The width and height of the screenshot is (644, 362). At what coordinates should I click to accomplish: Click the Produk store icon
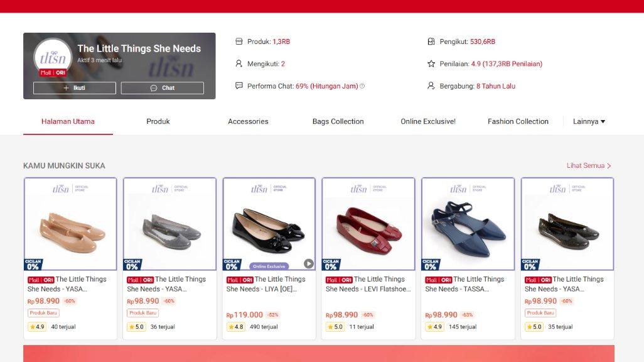click(239, 41)
